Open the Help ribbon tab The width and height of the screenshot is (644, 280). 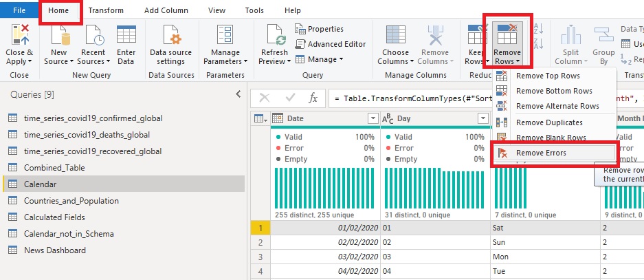[292, 10]
